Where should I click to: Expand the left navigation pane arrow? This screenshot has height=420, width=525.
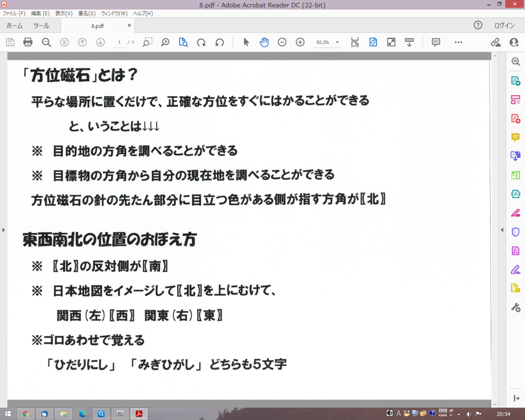point(3,230)
